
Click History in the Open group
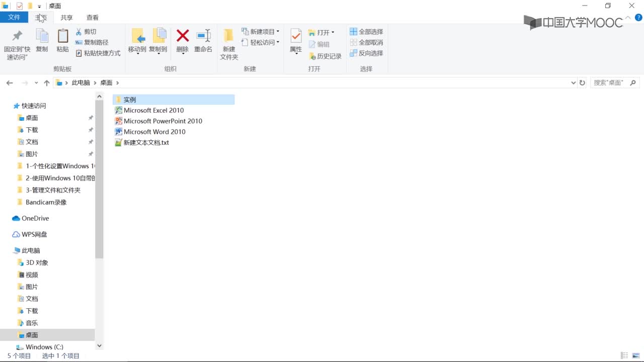(x=325, y=56)
